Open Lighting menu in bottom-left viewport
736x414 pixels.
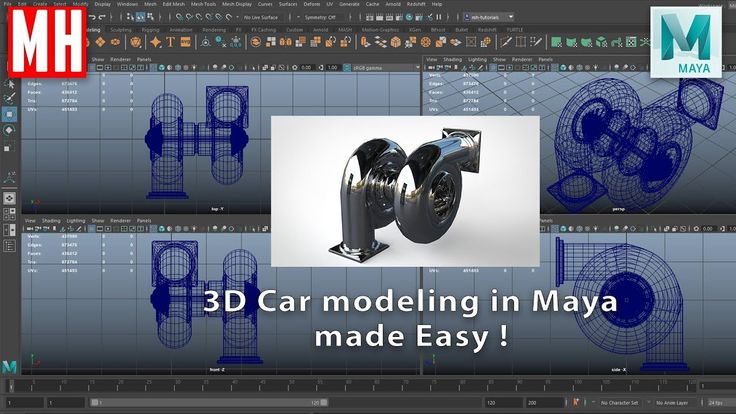(76, 221)
